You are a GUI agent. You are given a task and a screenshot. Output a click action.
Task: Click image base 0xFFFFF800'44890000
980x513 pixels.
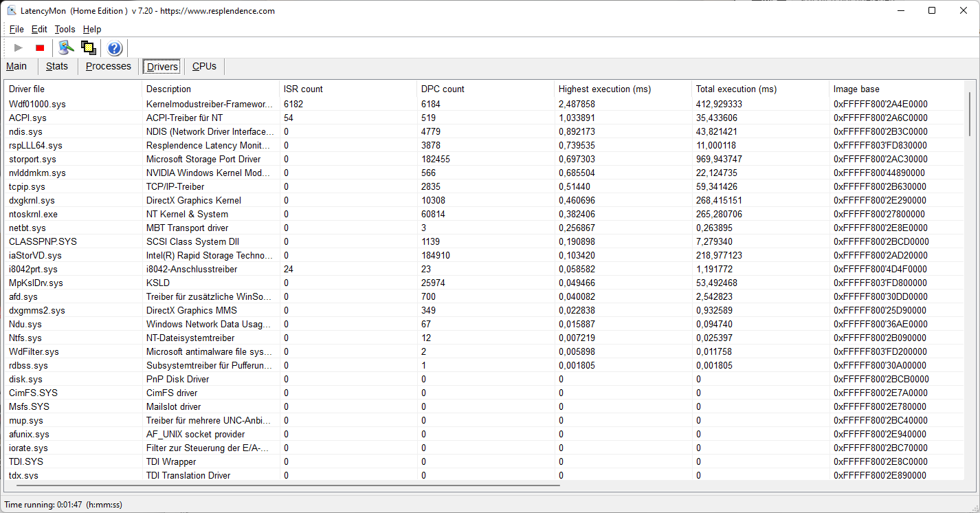(x=880, y=173)
